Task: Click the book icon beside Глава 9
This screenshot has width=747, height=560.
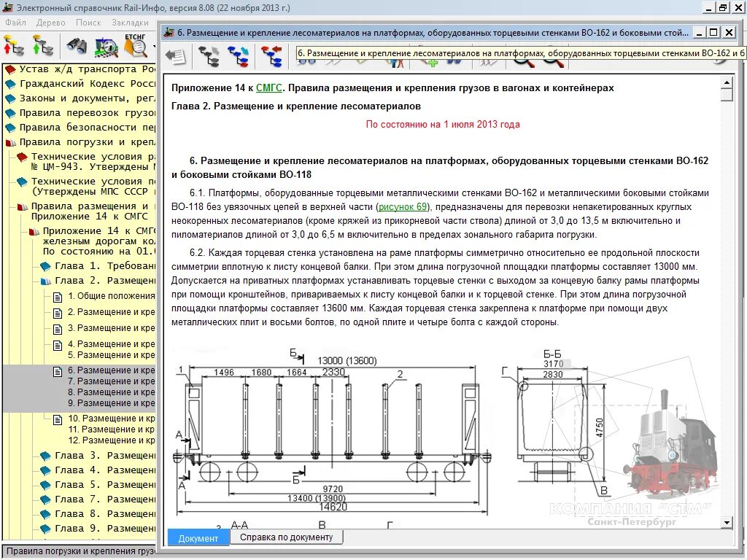Action: pyautogui.click(x=46, y=529)
